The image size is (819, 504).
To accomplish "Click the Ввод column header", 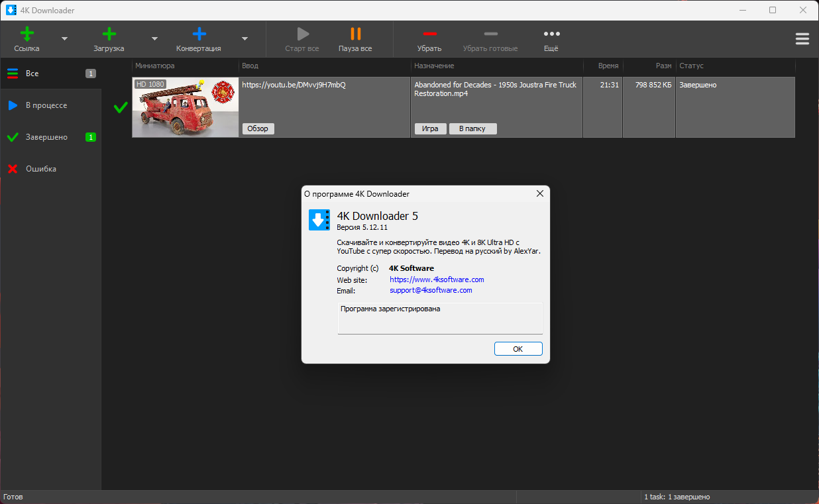I will [x=325, y=66].
